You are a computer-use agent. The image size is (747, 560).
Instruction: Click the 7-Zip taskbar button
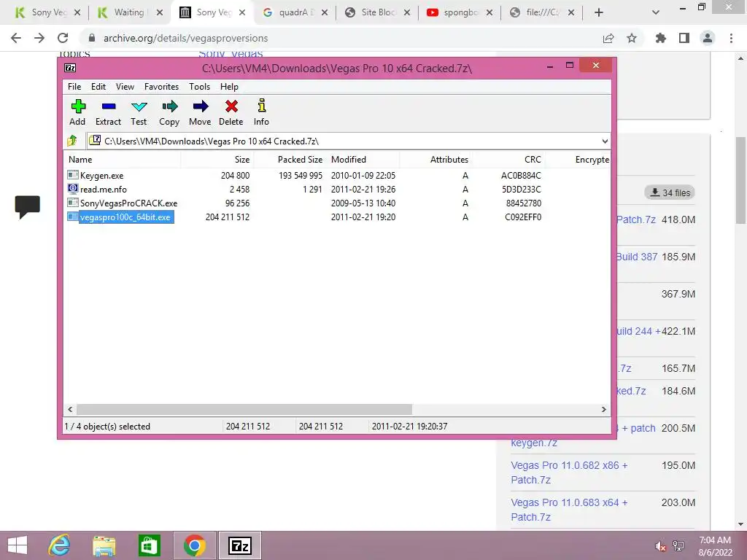click(240, 545)
